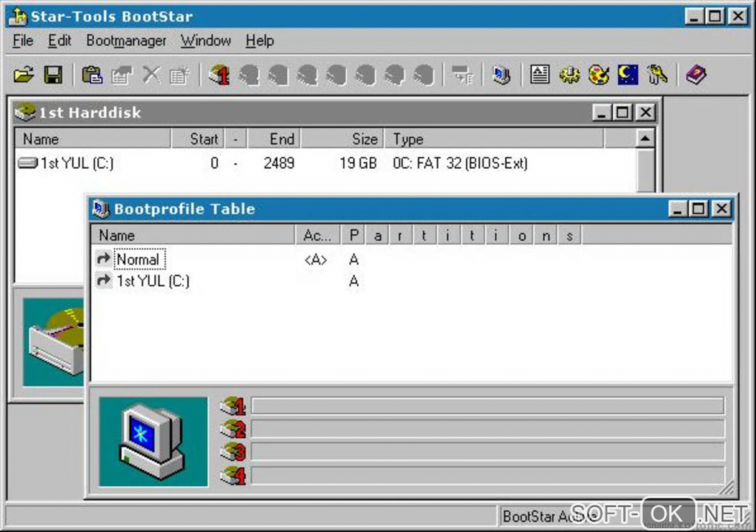Click the keys password toolbar icon
Viewport: 756px width, 532px height.
pyautogui.click(x=657, y=75)
